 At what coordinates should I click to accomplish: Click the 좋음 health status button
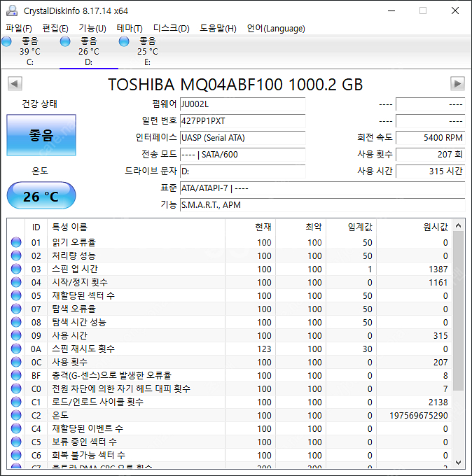[x=41, y=135]
